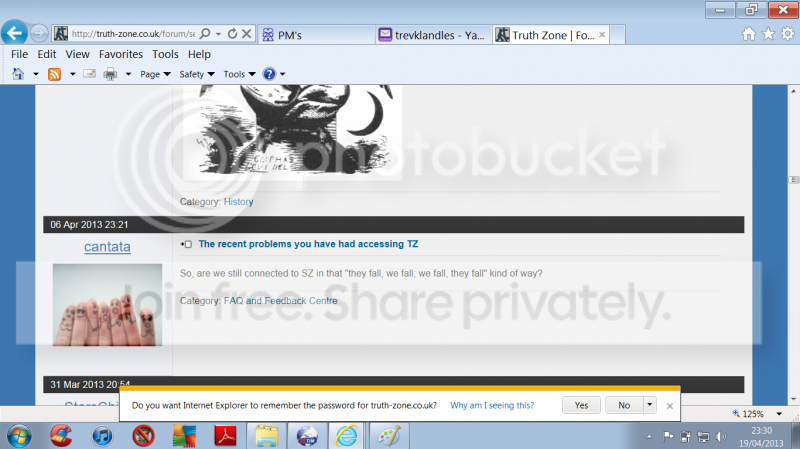
Task: Open iTunes from the taskbar
Action: pyautogui.click(x=103, y=436)
